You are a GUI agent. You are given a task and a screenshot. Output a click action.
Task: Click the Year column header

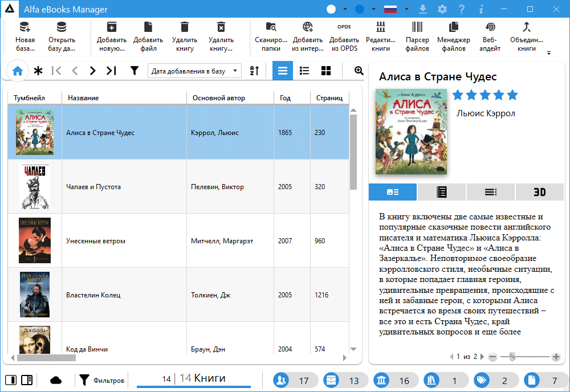coord(291,98)
